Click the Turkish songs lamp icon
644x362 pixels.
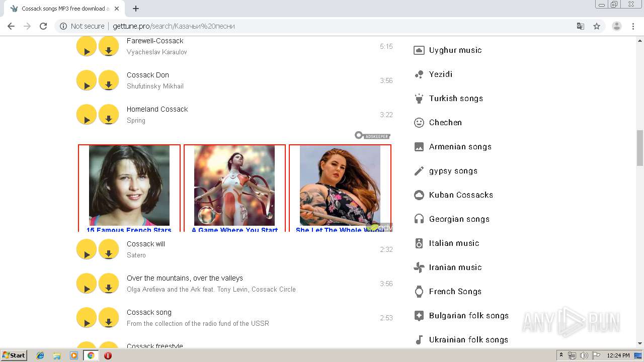pyautogui.click(x=419, y=99)
